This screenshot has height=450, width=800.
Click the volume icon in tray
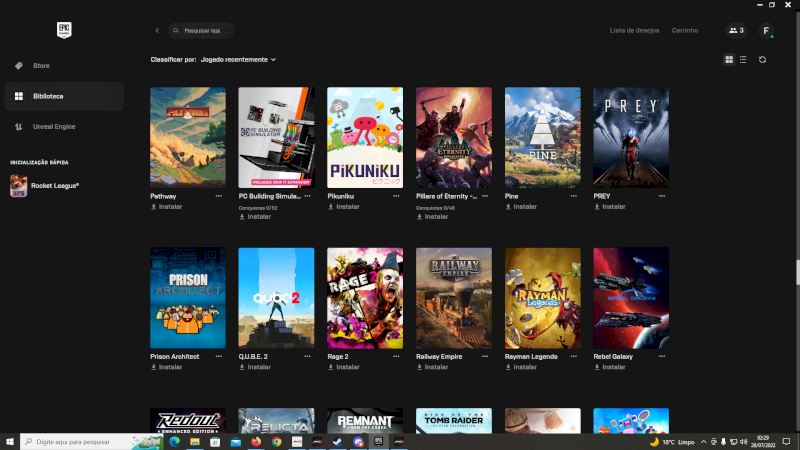pyautogui.click(x=743, y=442)
